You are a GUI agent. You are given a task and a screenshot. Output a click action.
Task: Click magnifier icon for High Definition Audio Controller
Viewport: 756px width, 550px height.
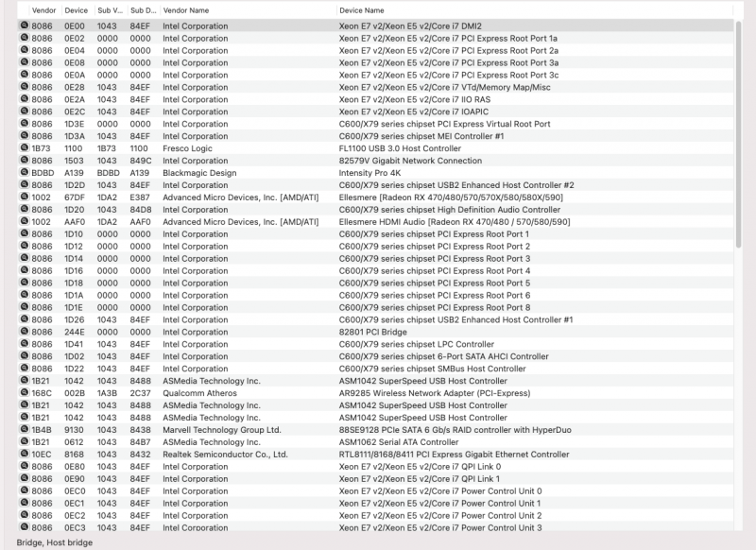point(25,209)
